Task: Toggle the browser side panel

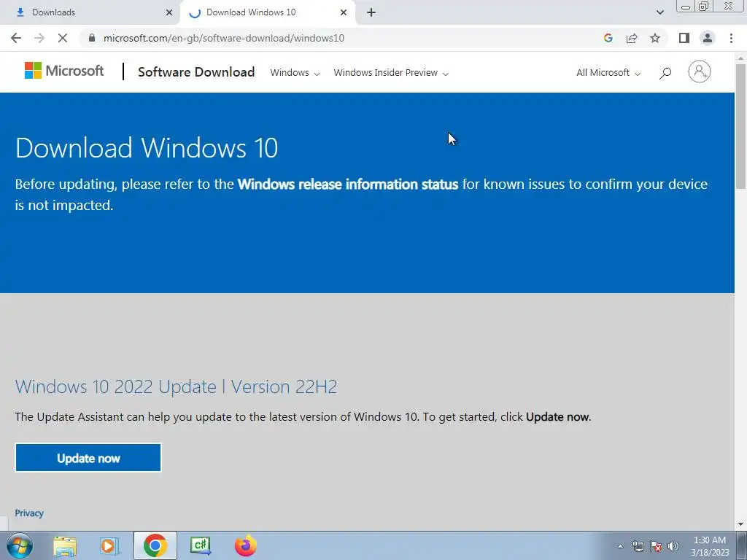Action: tap(684, 38)
